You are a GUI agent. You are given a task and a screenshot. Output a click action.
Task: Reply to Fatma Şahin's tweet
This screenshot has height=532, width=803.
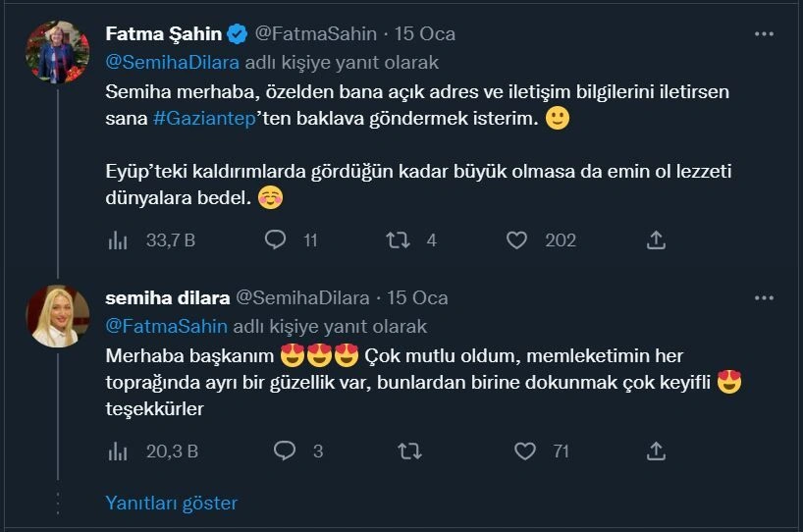coord(277,239)
